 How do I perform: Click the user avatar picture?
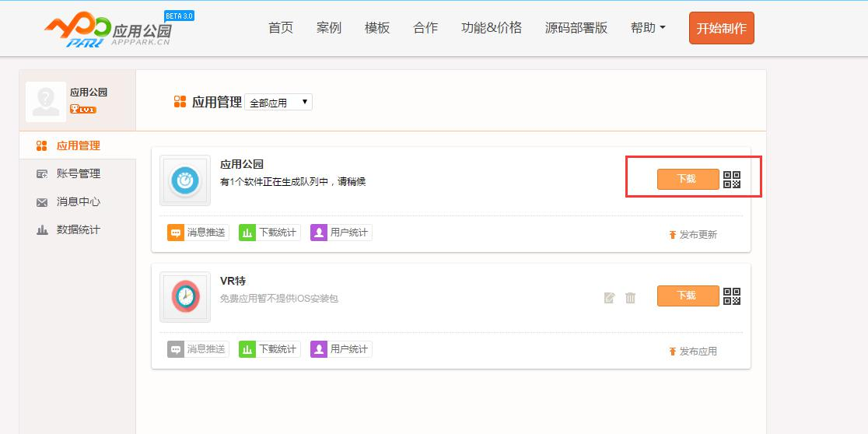click(46, 102)
